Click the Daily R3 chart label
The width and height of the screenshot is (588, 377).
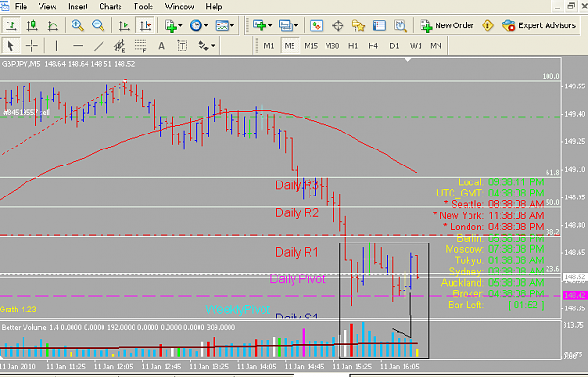point(296,185)
